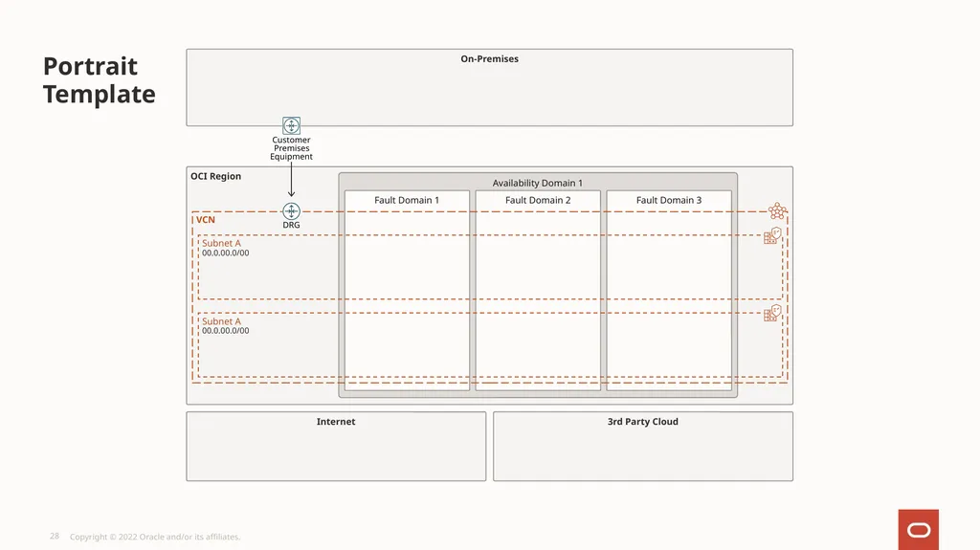Image resolution: width=980 pixels, height=550 pixels.
Task: Click the red Oracle logo
Action: click(x=918, y=529)
